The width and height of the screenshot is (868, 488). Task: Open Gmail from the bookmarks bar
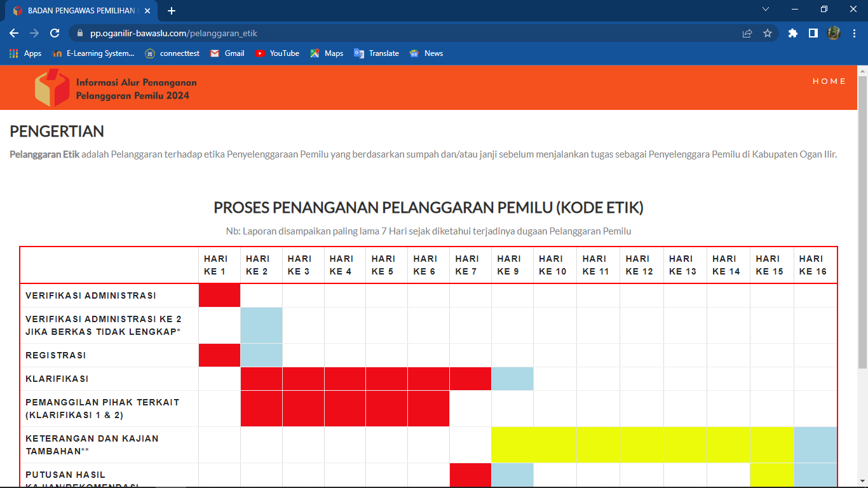pos(226,53)
